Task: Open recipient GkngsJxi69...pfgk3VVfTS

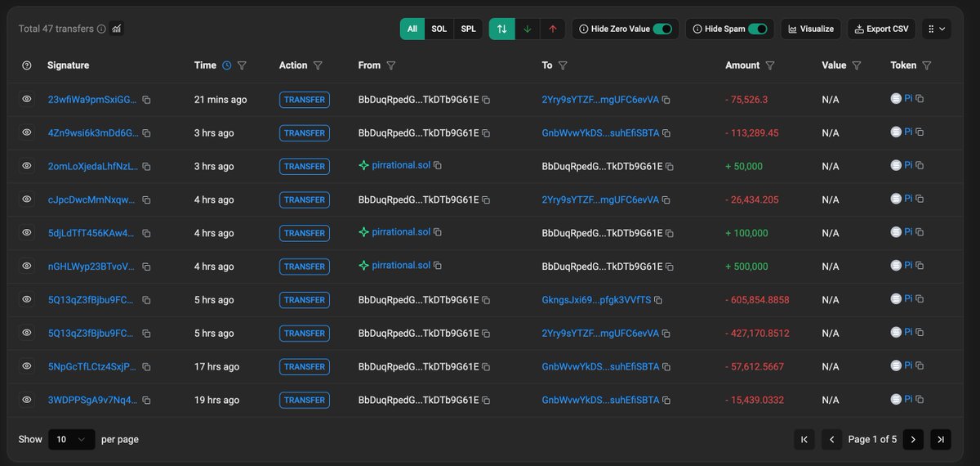Action: [596, 300]
